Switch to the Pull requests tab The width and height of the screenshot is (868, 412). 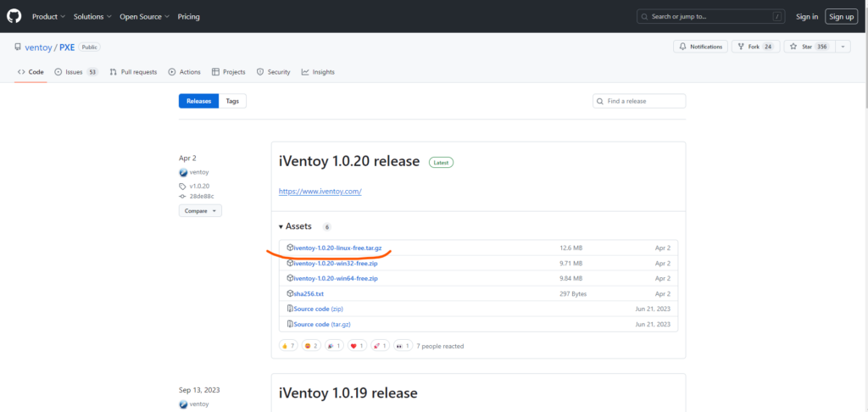[x=133, y=72]
